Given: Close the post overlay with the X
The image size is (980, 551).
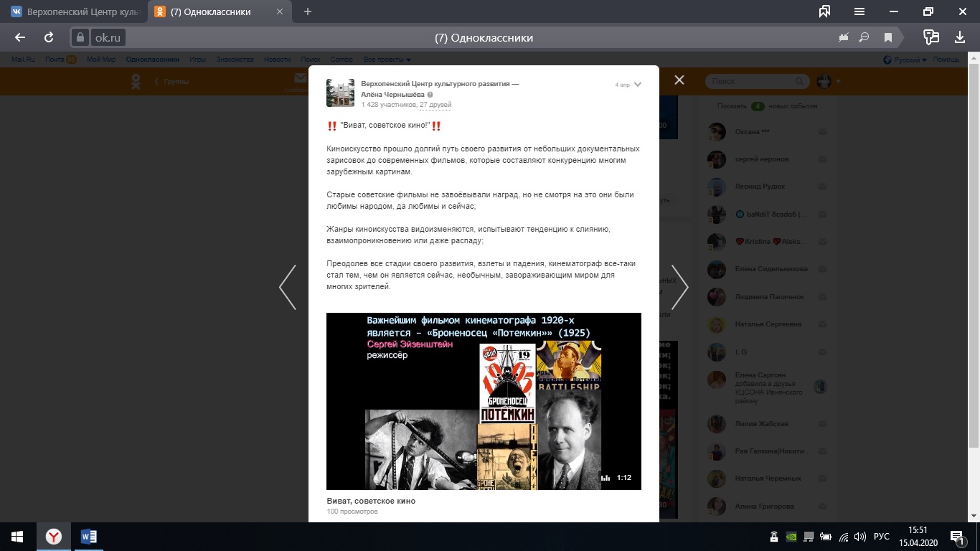Looking at the screenshot, I should point(679,80).
